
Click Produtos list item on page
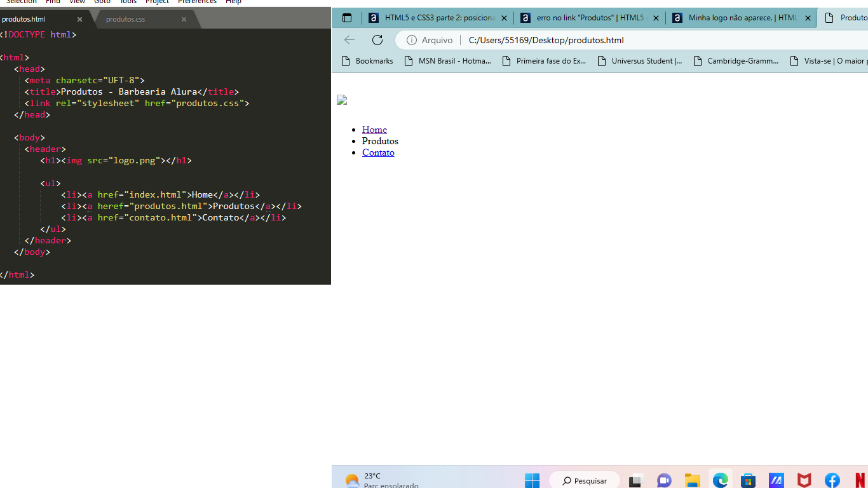(x=380, y=141)
